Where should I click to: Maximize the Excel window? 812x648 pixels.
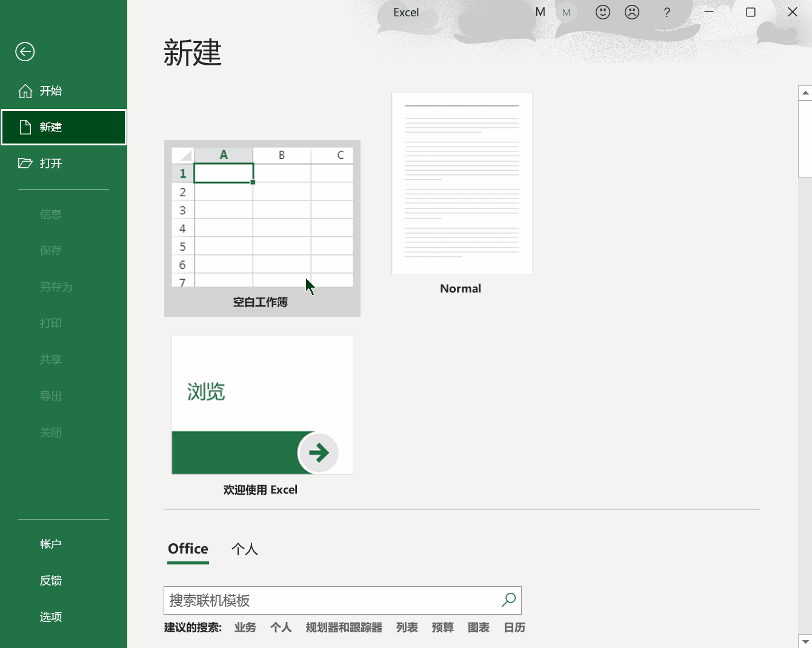751,12
